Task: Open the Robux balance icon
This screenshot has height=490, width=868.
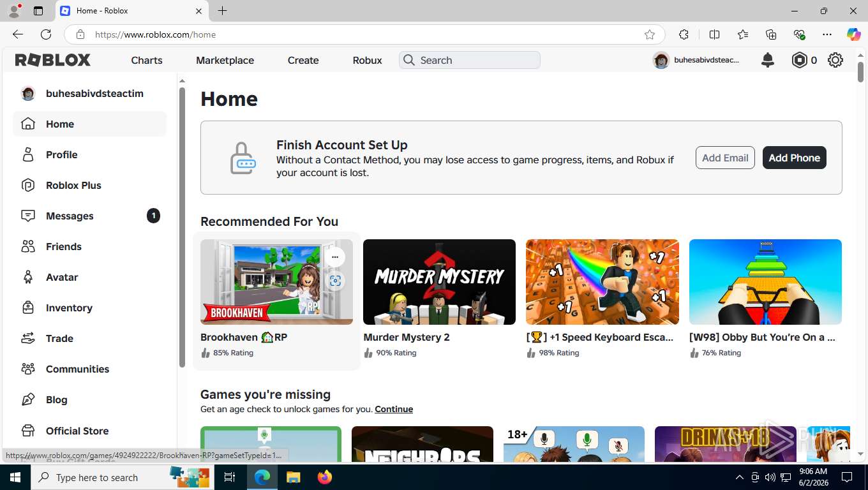Action: [x=800, y=60]
